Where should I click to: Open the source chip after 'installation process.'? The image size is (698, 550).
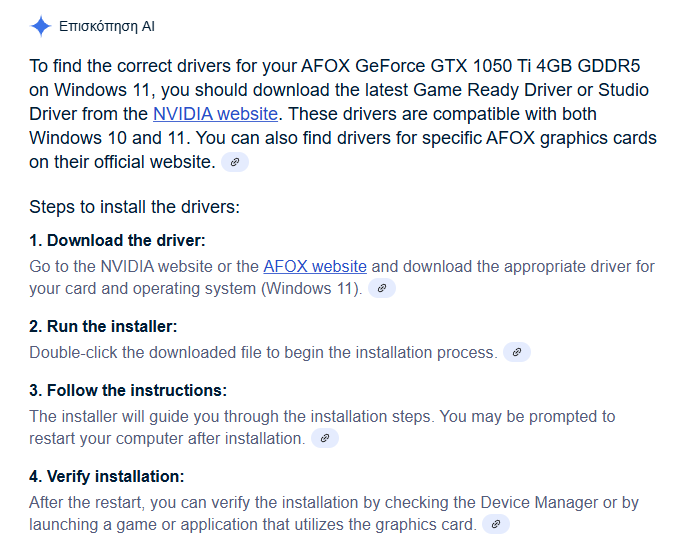pyautogui.click(x=516, y=352)
